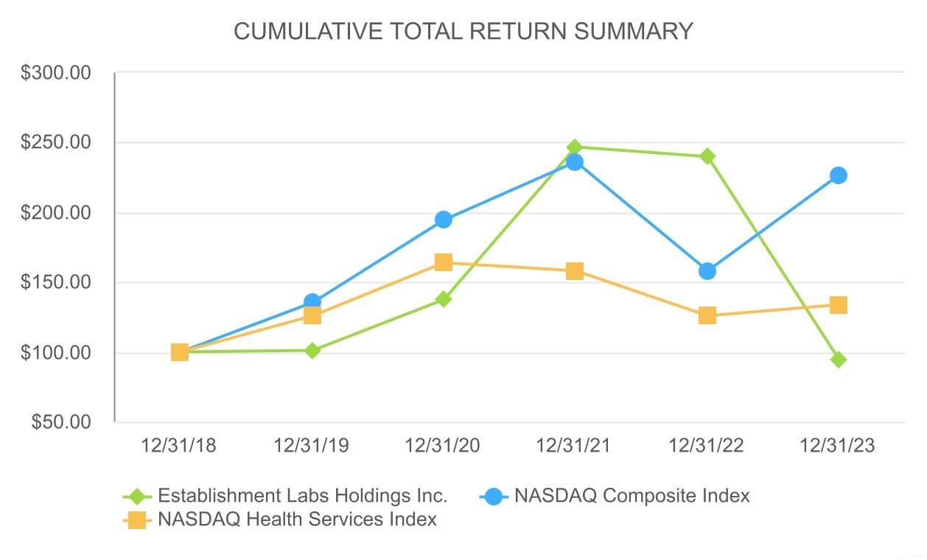Click the blue circle marker at 12/31/20
This screenshot has height=560, width=927.
pyautogui.click(x=444, y=220)
